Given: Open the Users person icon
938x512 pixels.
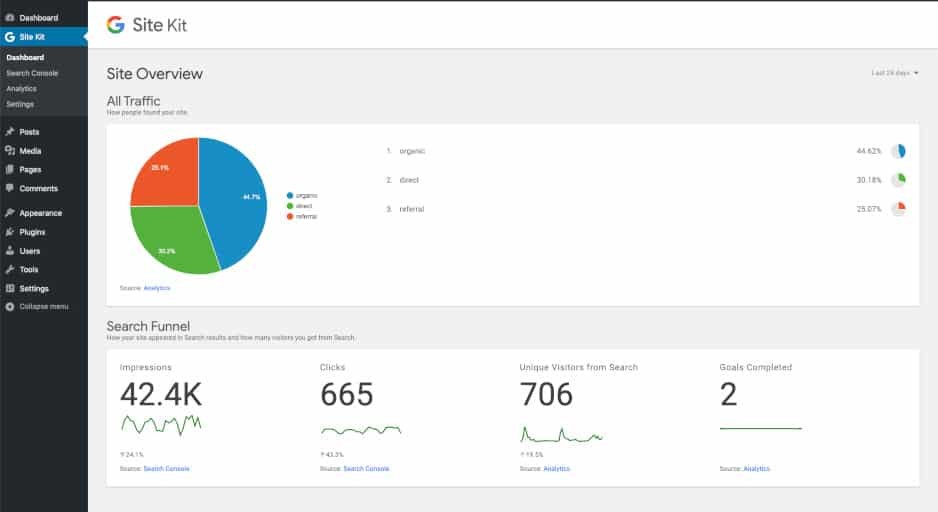Looking at the screenshot, I should (x=10, y=251).
